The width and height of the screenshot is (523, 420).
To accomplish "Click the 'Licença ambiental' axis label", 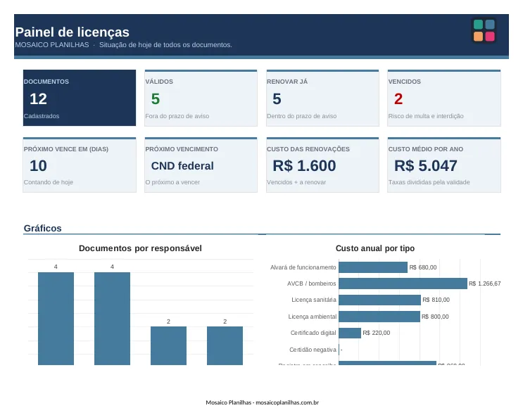I will pyautogui.click(x=313, y=317).
